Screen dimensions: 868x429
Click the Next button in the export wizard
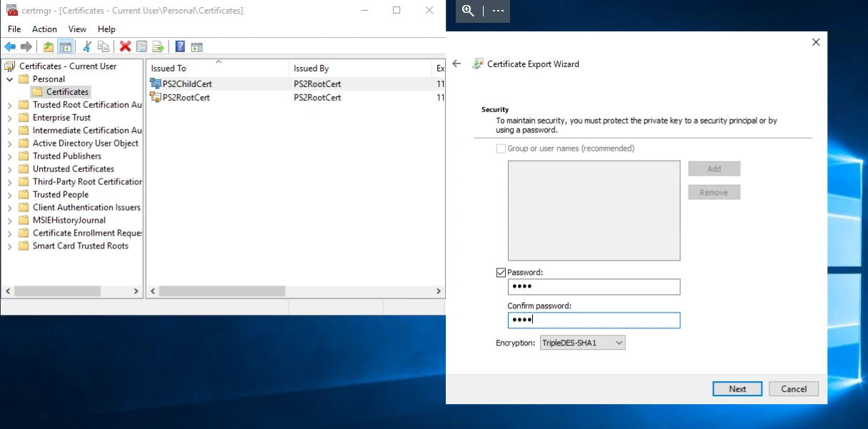[x=737, y=388]
